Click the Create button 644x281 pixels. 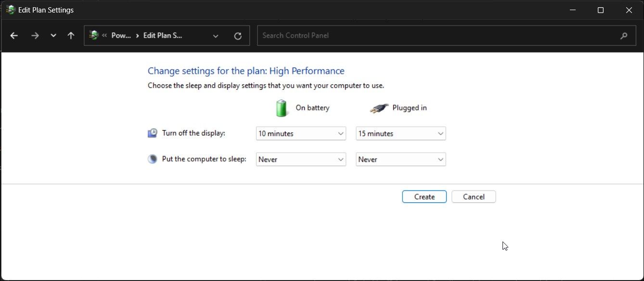point(424,196)
